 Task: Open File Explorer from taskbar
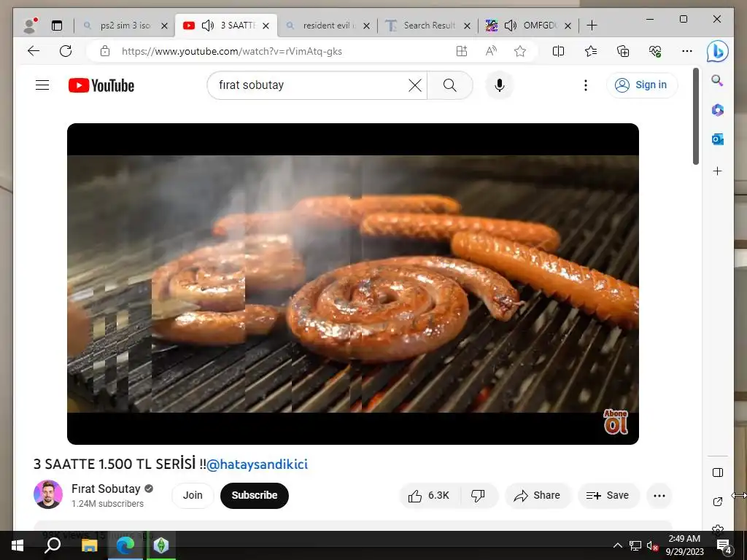coord(88,545)
